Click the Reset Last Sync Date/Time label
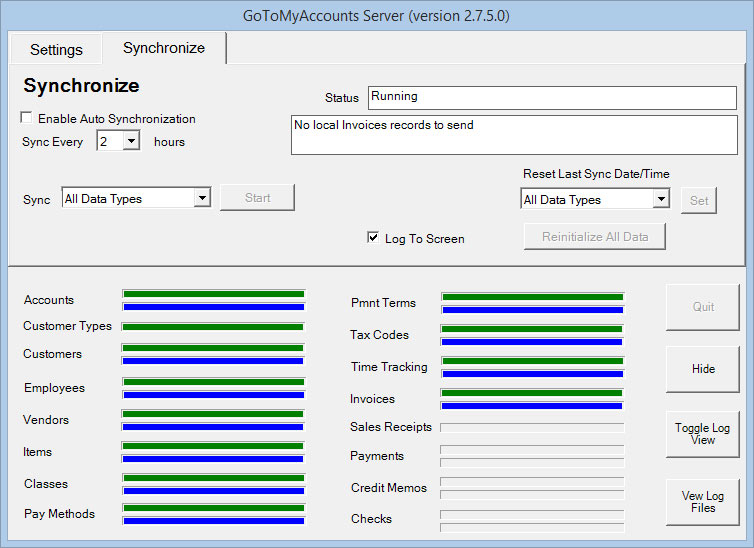754x548 pixels. click(596, 174)
